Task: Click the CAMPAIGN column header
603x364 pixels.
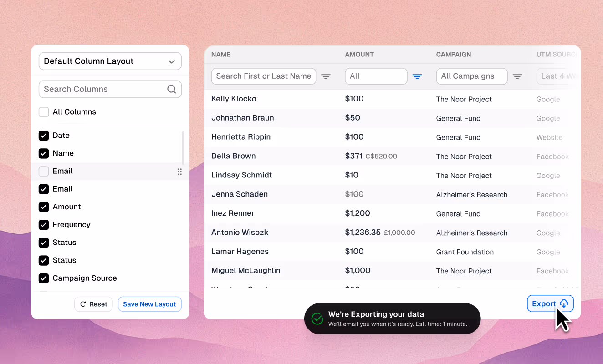Action: 454,55
